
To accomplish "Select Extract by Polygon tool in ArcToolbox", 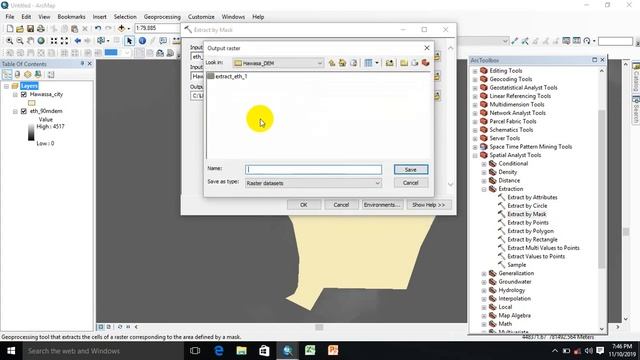I will click(531, 231).
